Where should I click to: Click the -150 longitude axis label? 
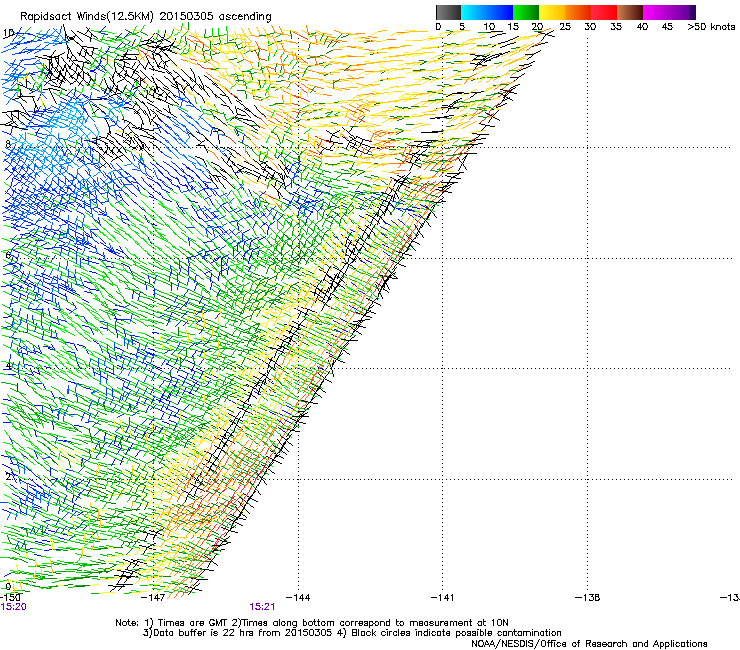tap(10, 598)
